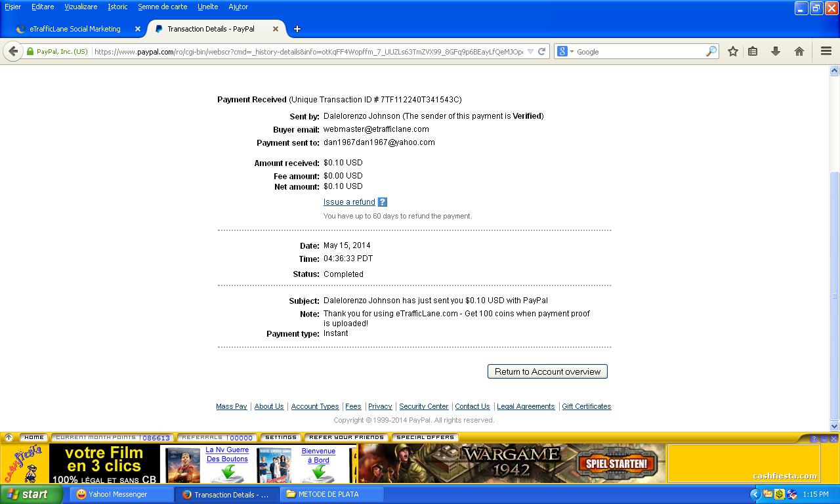Click the page vertical scrollbar thumb

pyautogui.click(x=834, y=295)
